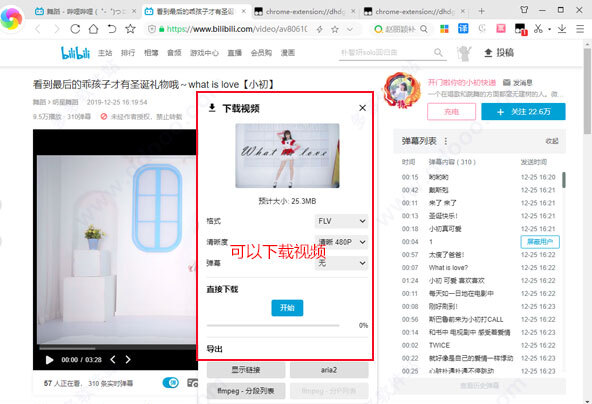The height and width of the screenshot is (404, 592).
Task: Open the colorful four-square apps extension icon
Action: tap(444, 29)
